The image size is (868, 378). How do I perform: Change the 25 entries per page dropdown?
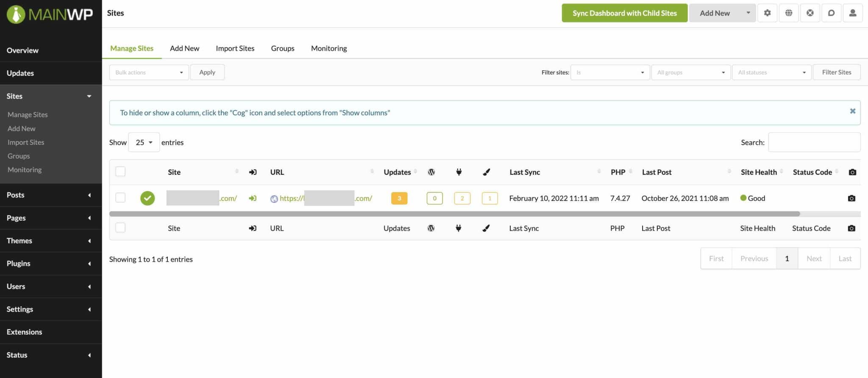[144, 142]
